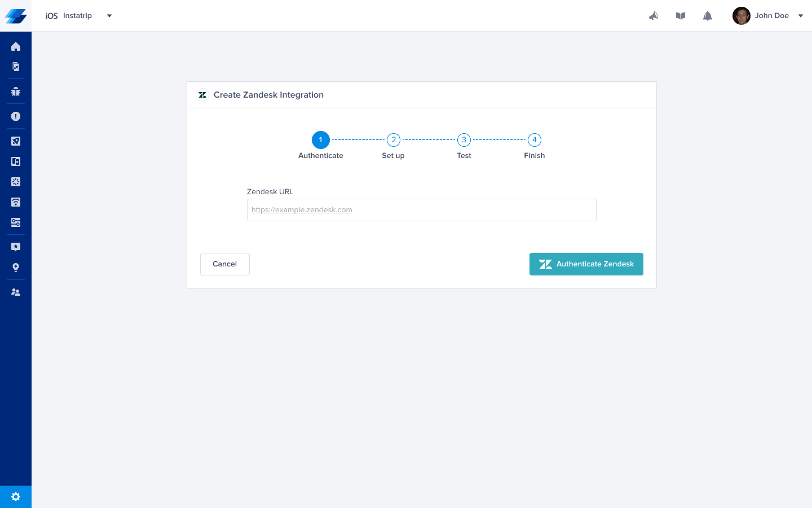Click the 'John Doe' username text
Screen dimensions: 812x508
[772, 16]
